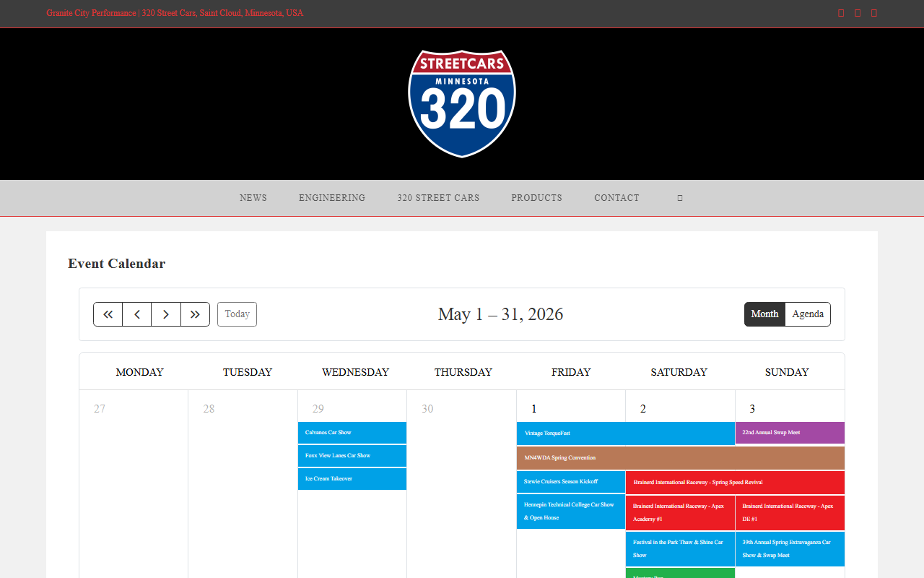Image resolution: width=924 pixels, height=578 pixels.
Task: Open the search icon in navigation bar
Action: (680, 198)
